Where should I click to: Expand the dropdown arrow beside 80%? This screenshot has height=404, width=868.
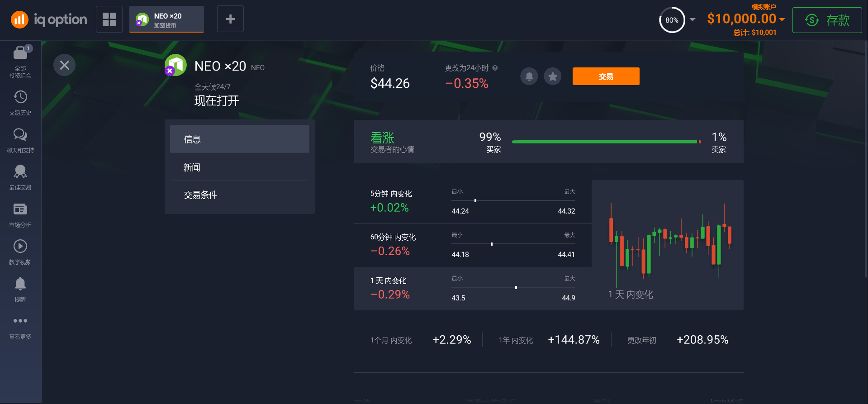coord(693,20)
